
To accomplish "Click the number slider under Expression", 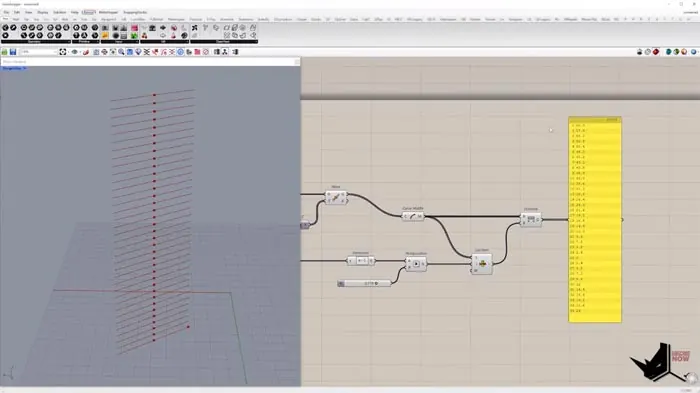I will tap(364, 283).
